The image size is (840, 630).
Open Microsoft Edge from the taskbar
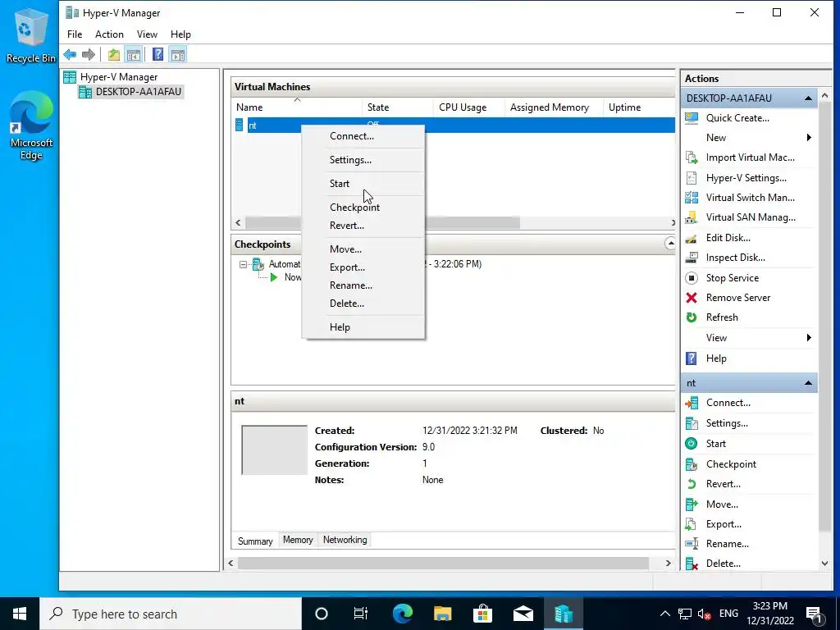[x=403, y=614]
